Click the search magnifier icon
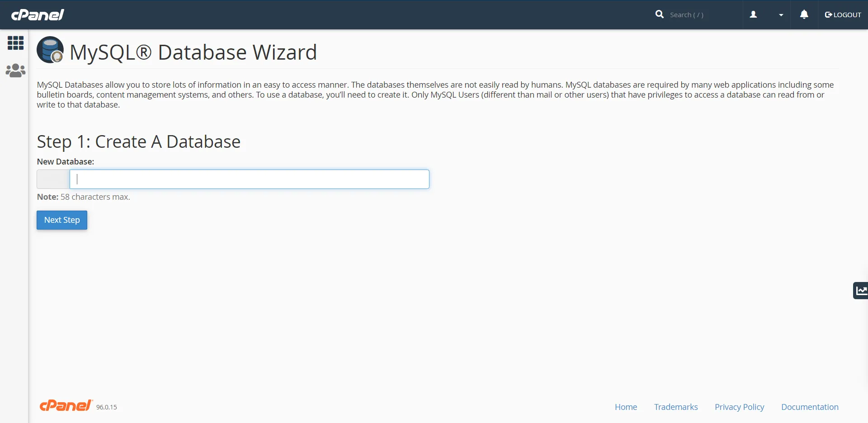Image resolution: width=868 pixels, height=423 pixels. [x=660, y=14]
